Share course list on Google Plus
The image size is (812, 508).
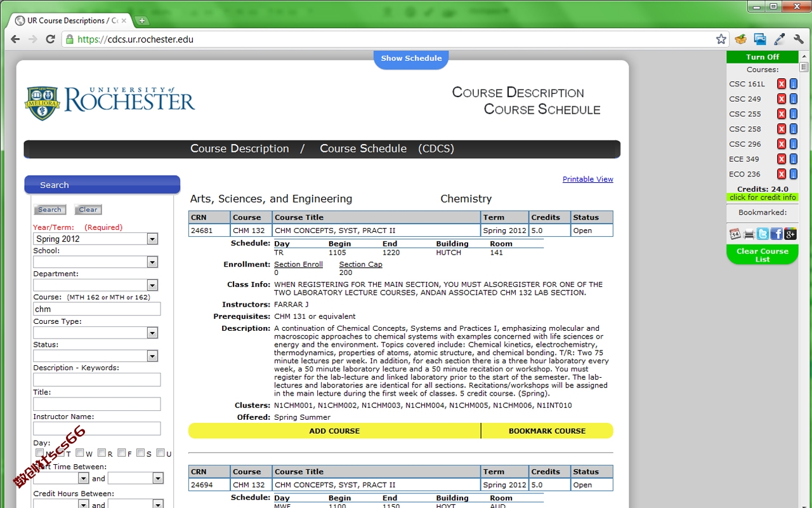[x=790, y=234]
